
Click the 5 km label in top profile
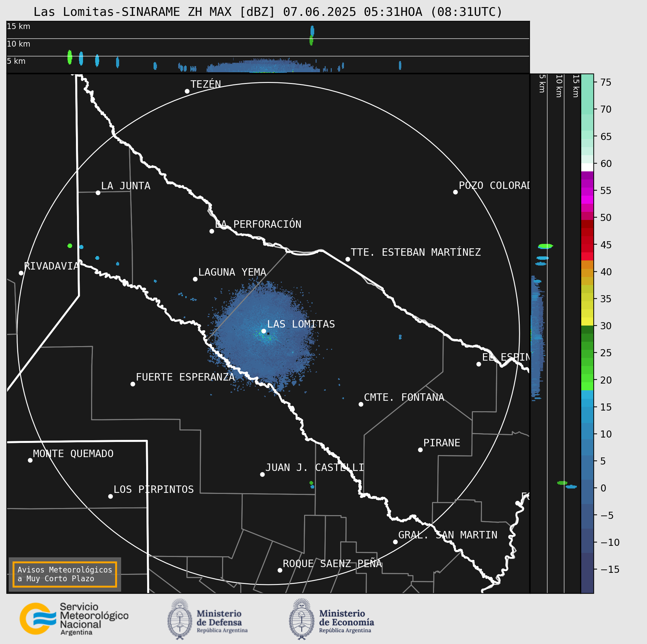click(x=16, y=61)
